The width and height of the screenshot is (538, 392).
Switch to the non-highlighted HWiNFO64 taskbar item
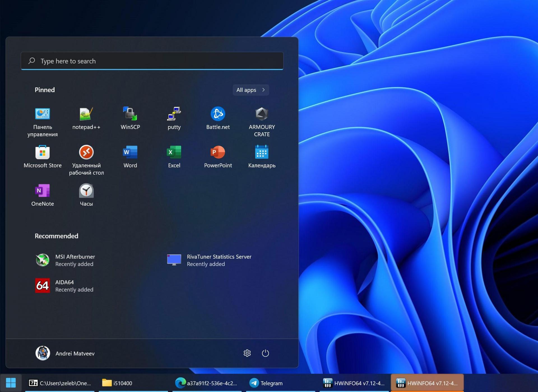coord(354,383)
